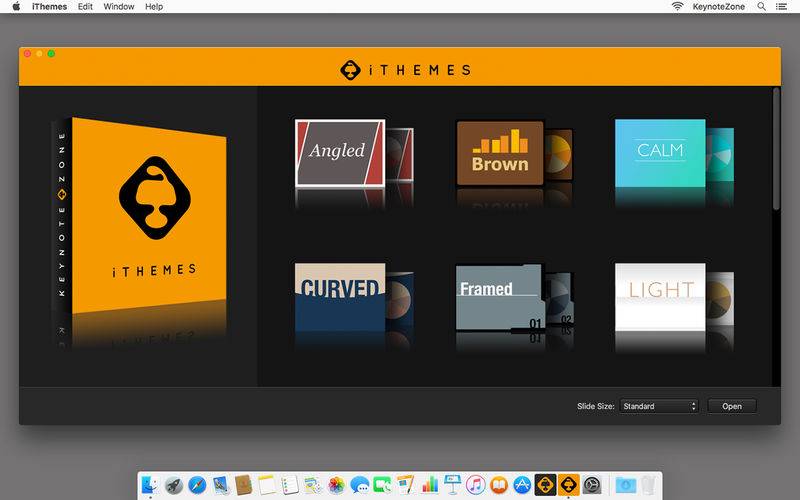Open System Preferences gear in dock
This screenshot has width=800, height=500.
592,485
